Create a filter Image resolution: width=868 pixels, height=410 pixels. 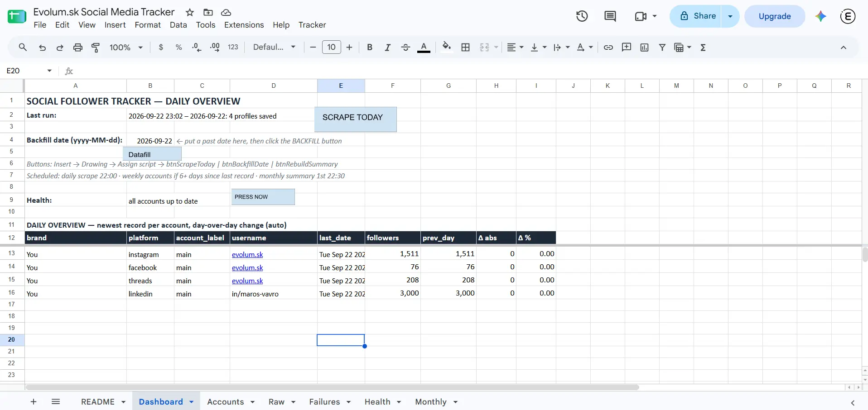(x=662, y=47)
